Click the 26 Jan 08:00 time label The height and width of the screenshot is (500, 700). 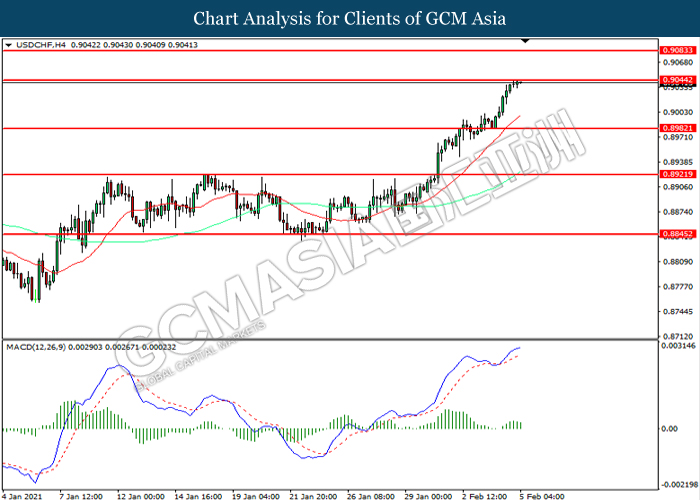tap(371, 496)
